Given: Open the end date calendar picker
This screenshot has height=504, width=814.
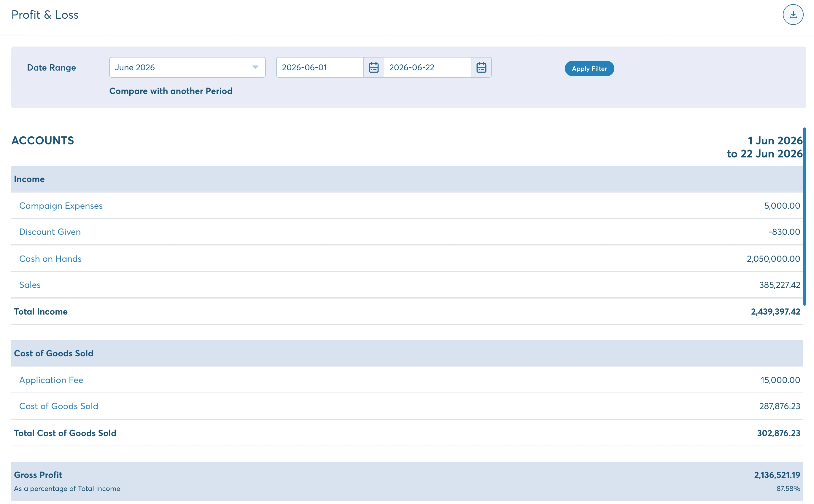Looking at the screenshot, I should click(x=481, y=67).
